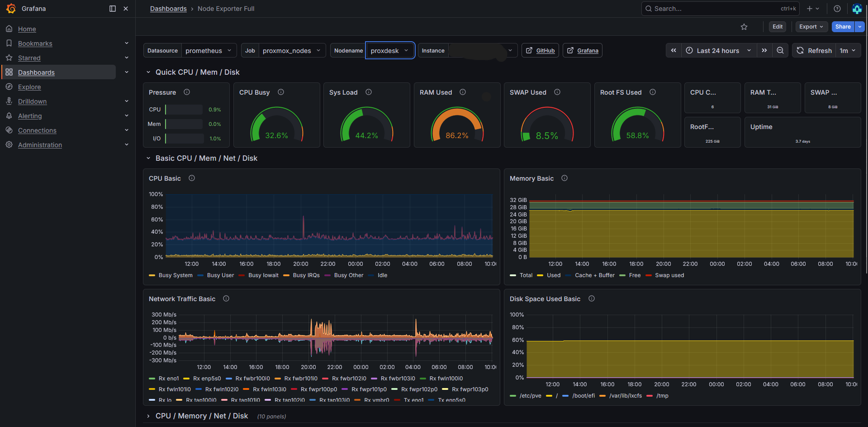Open the 1m refresh interval dropdown
The image size is (868, 427).
coord(848,50)
